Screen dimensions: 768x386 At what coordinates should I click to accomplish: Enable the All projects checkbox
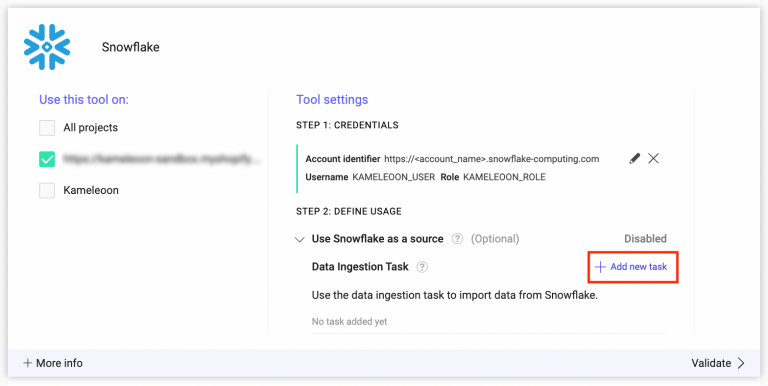(x=47, y=128)
